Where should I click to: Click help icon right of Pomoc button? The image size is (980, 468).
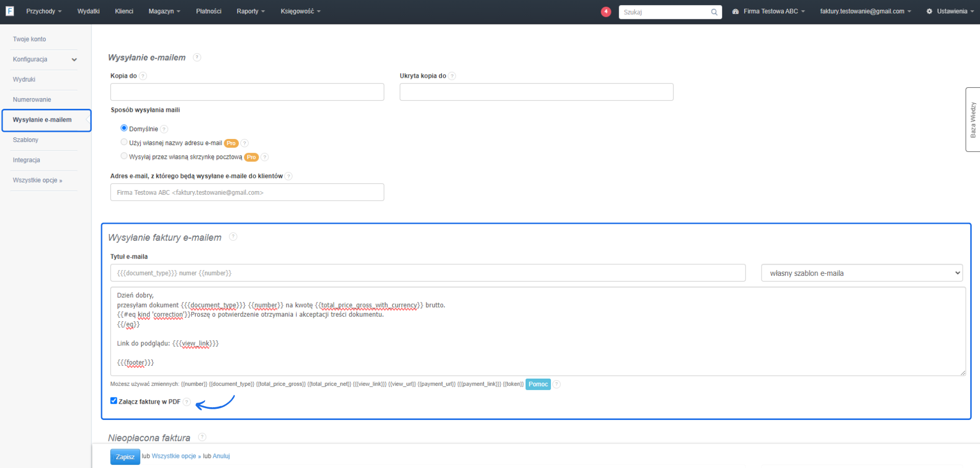pos(557,384)
